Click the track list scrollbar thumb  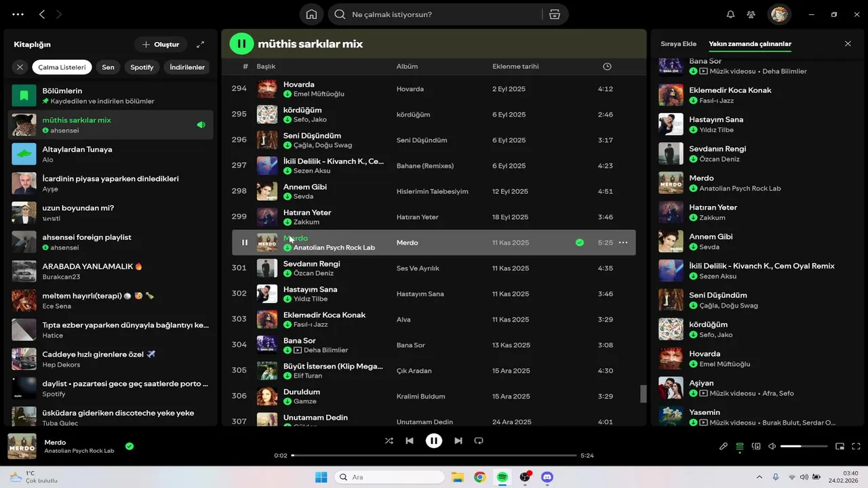(x=644, y=394)
